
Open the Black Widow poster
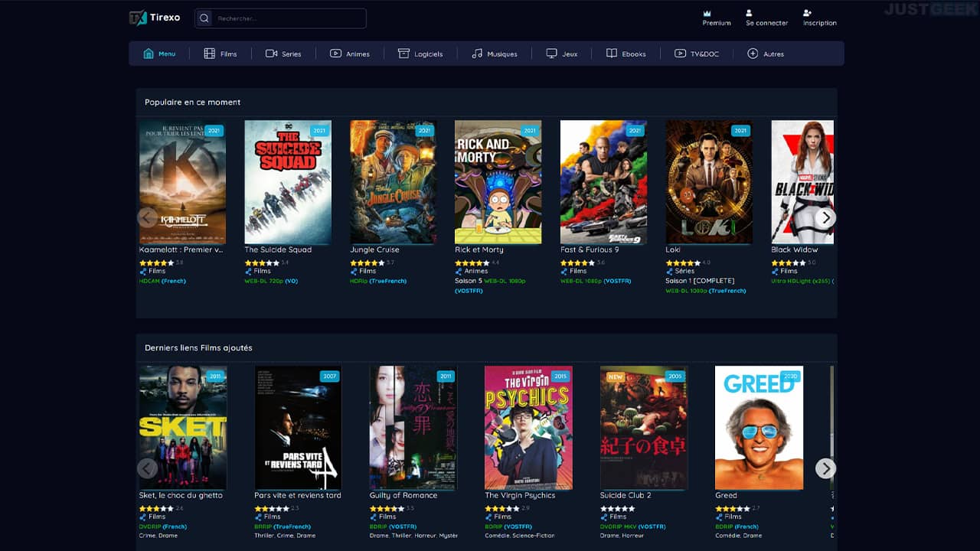[802, 182]
